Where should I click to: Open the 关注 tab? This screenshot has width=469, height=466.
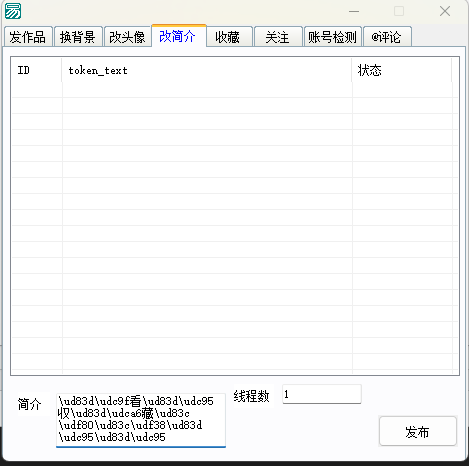click(x=278, y=36)
